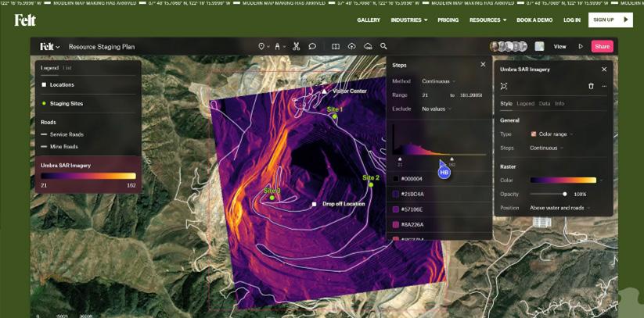Open layer more options ellipsis

(604, 86)
